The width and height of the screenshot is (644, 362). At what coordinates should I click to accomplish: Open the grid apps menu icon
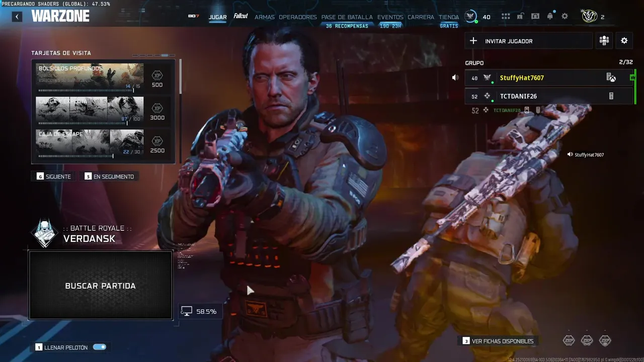pyautogui.click(x=506, y=17)
